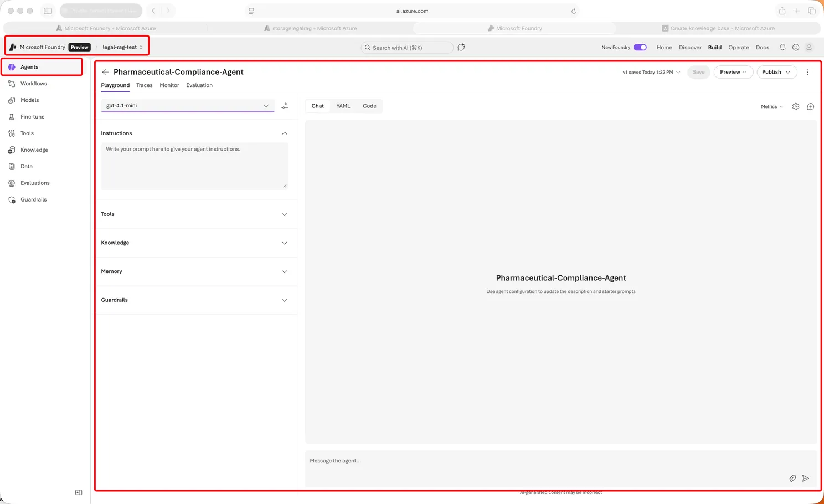Open the legal-rag-test project switcher
Screen dimensions: 824x504
pos(122,47)
